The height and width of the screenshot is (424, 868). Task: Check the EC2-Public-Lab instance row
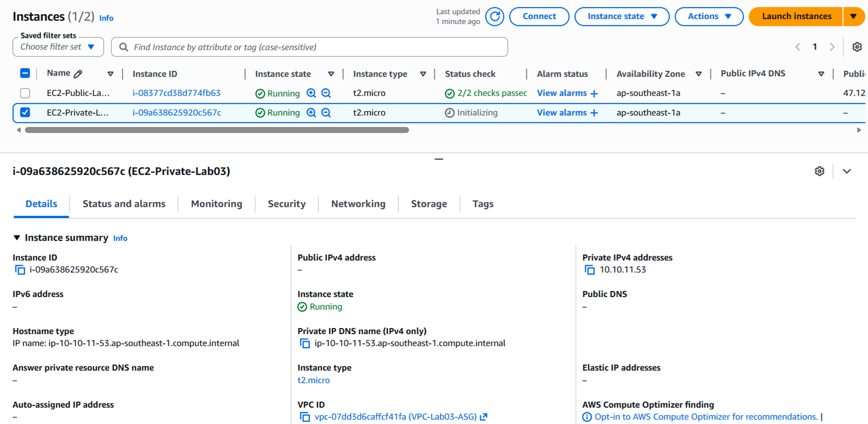pyautogui.click(x=25, y=93)
